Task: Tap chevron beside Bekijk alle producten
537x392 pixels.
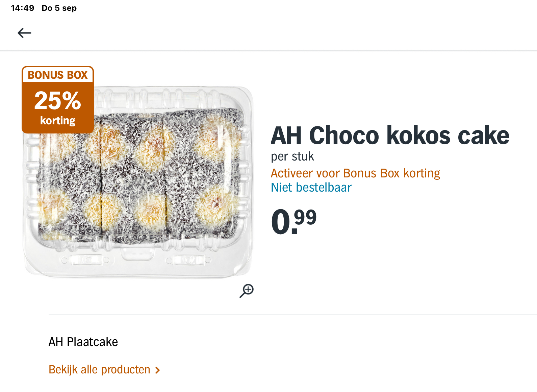Action: (157, 370)
